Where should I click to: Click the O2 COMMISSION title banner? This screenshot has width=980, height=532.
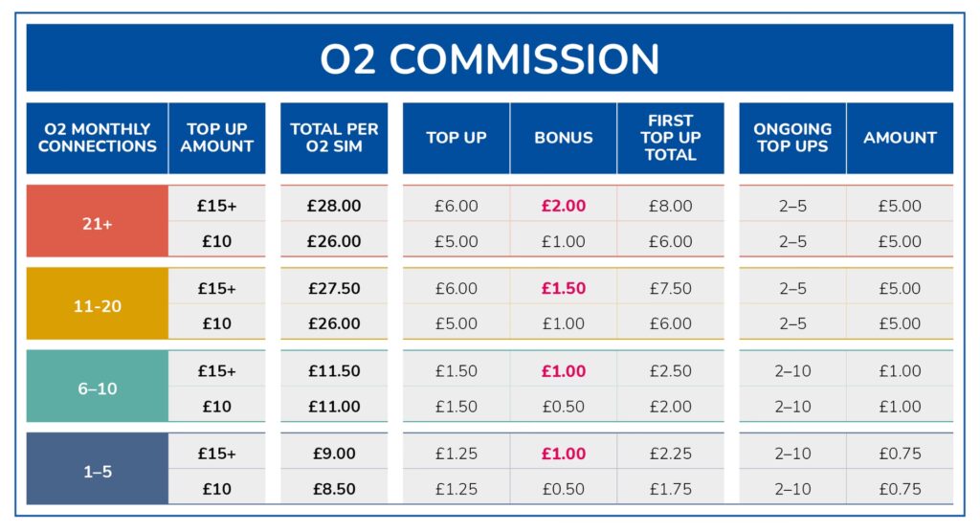pos(489,58)
